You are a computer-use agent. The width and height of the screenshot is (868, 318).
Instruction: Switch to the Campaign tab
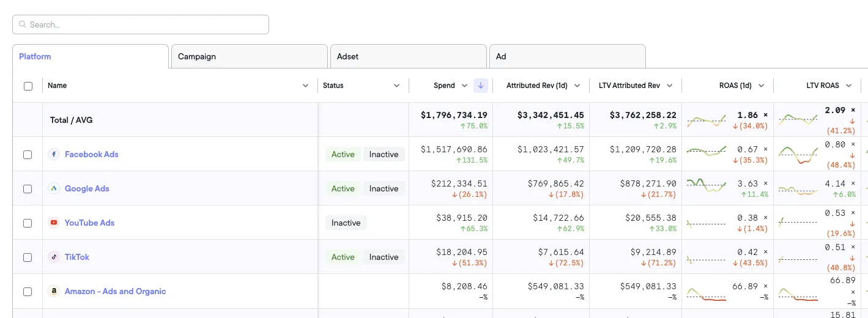[x=250, y=56]
